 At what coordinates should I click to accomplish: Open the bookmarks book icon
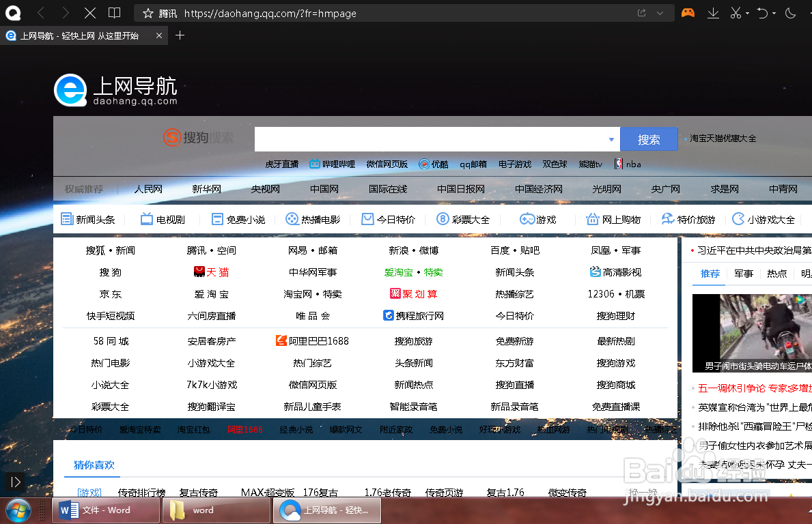click(115, 13)
